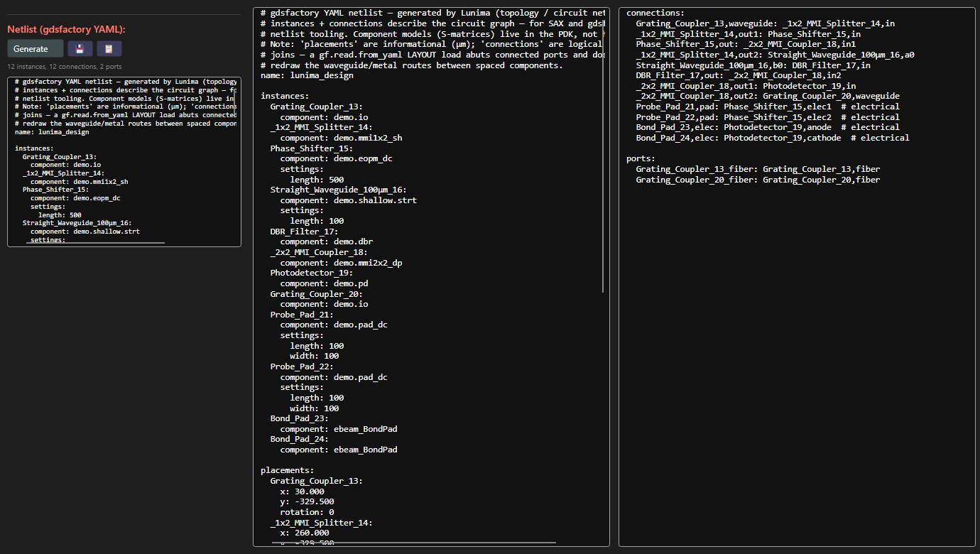Click the "_1x2_MMI_Splitter_14,out2" connection line
The height and width of the screenshot is (554, 980).
[775, 55]
